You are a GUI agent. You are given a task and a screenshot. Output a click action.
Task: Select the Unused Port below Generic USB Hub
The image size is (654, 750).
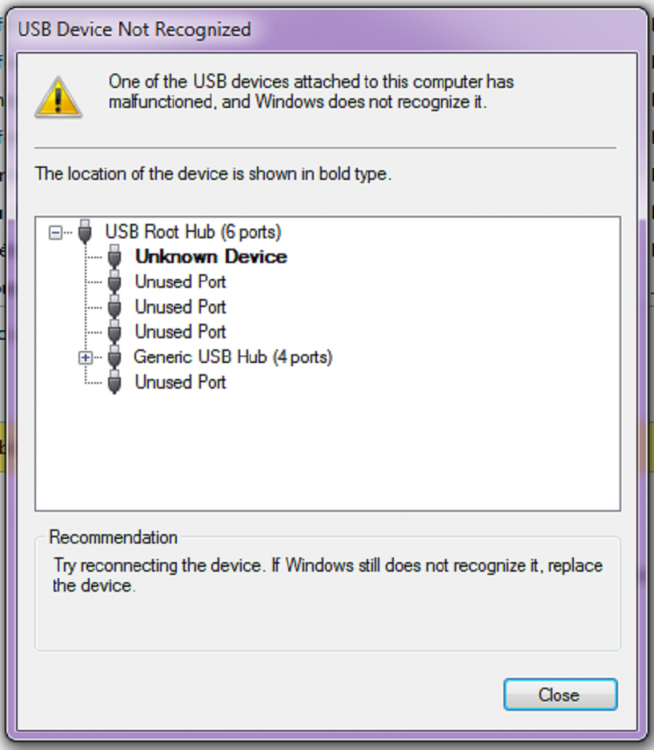coord(181,382)
